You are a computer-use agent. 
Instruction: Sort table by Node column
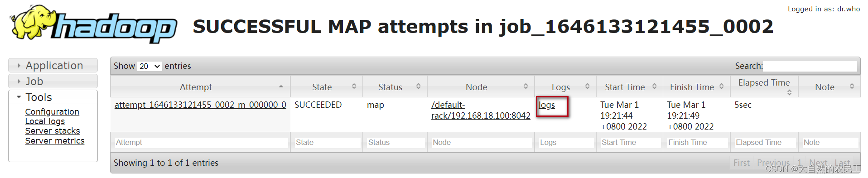pos(481,87)
